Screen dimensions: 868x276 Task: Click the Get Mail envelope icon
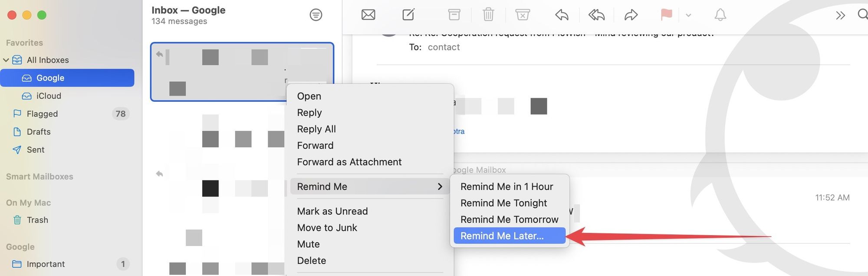pyautogui.click(x=368, y=14)
